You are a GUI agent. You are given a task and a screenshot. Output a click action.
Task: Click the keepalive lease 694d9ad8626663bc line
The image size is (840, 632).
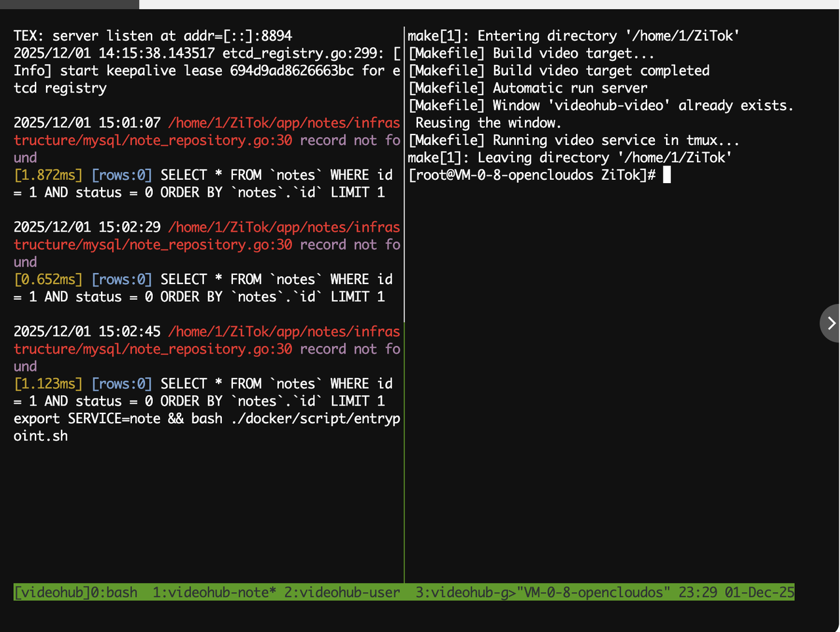point(207,70)
